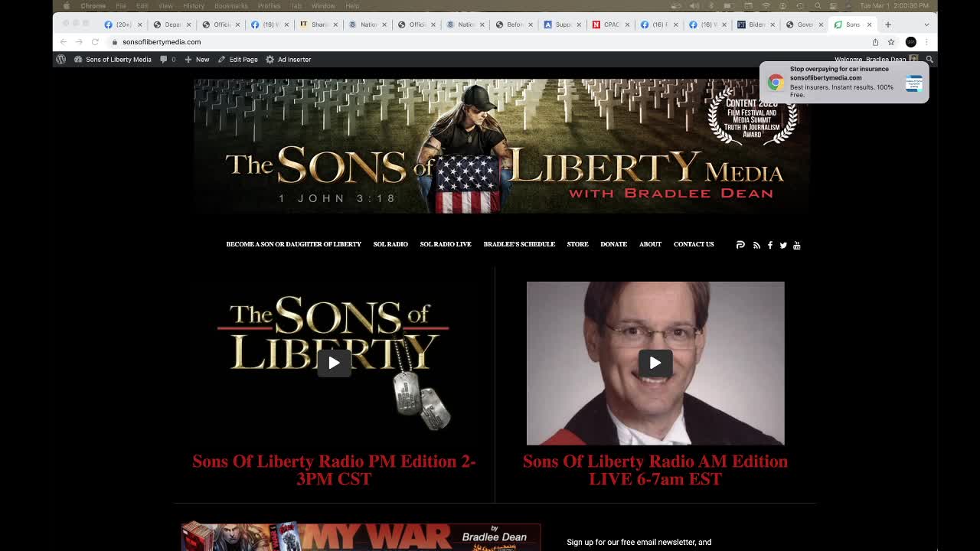Open Become a Son or Daughter of Liberty

click(x=293, y=244)
